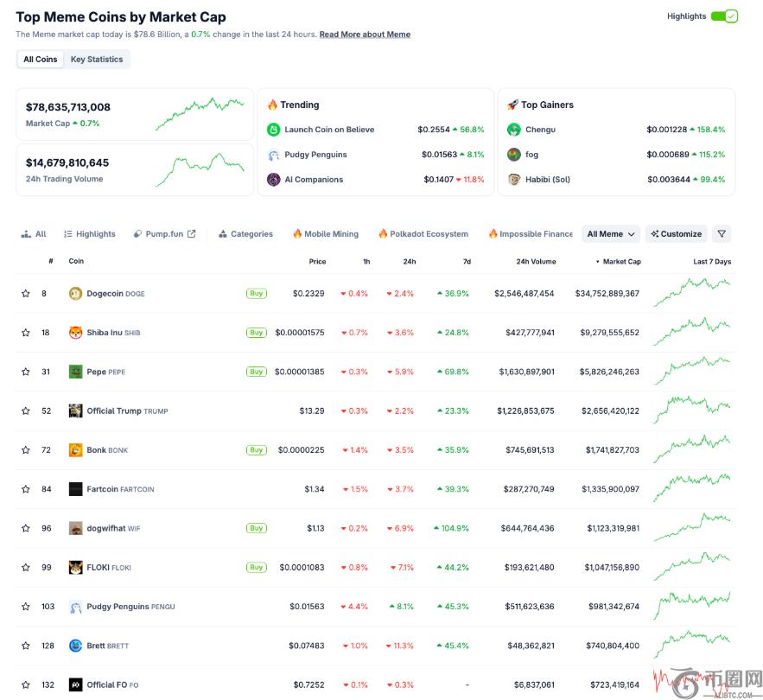Click the Shiba Inu coin logo
The image size is (763, 700).
click(75, 333)
